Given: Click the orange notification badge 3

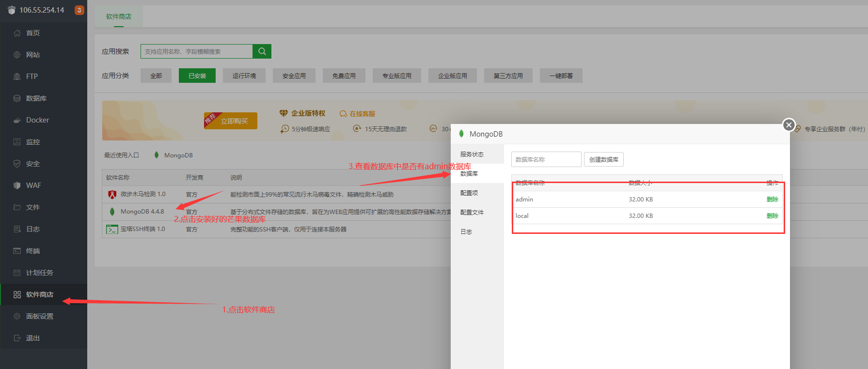Looking at the screenshot, I should (79, 10).
